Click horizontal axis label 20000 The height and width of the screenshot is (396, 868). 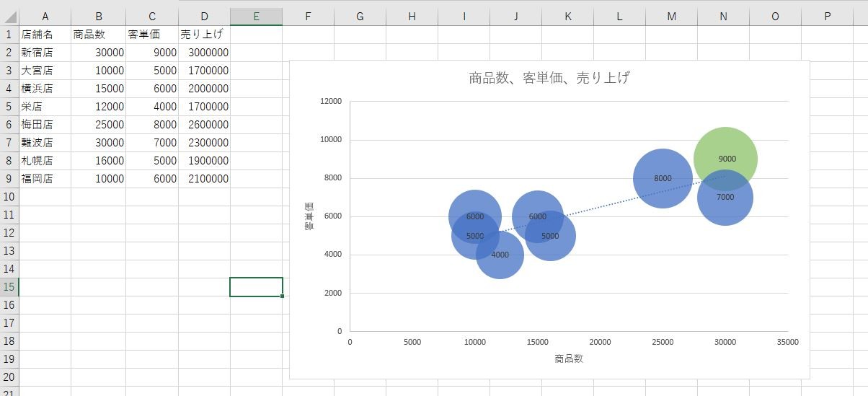(600, 343)
